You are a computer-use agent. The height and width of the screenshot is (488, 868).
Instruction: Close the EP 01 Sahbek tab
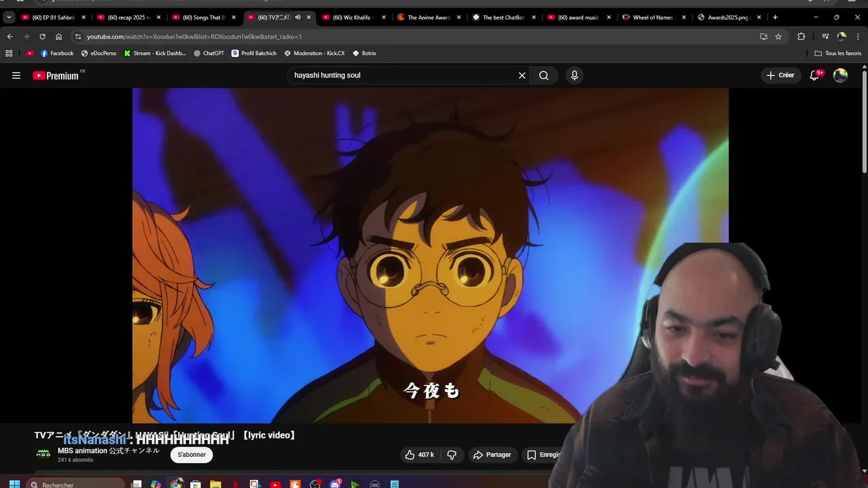[x=84, y=18]
